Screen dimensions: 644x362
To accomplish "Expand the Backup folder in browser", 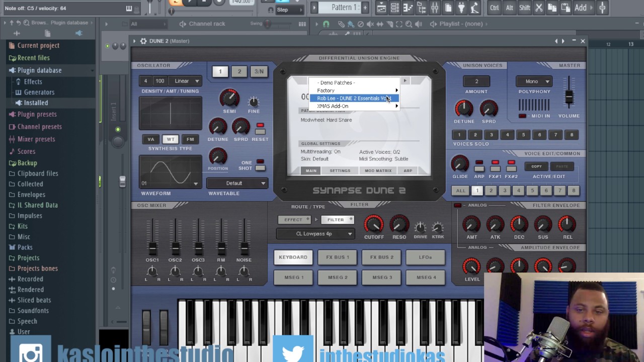I will [27, 163].
